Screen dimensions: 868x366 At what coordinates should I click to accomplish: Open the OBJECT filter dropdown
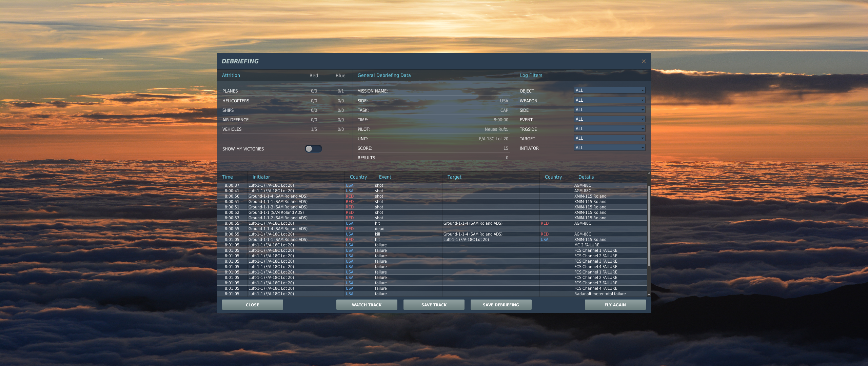click(x=609, y=90)
